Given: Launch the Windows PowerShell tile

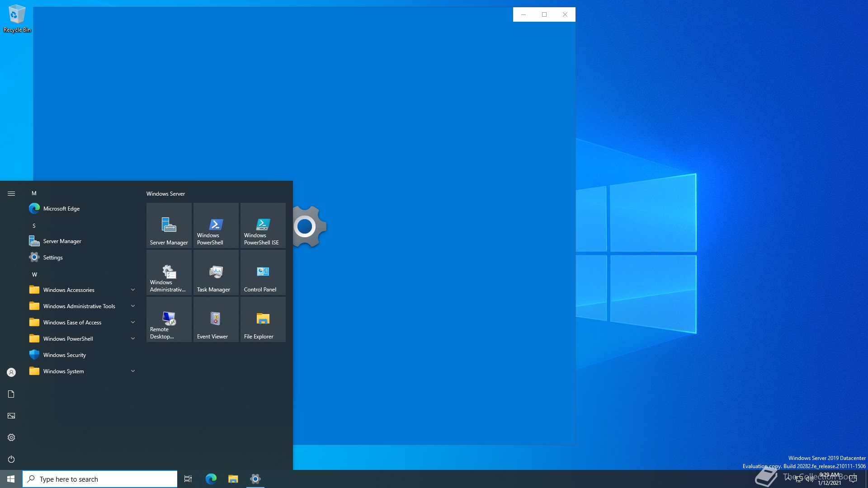Looking at the screenshot, I should [x=216, y=225].
